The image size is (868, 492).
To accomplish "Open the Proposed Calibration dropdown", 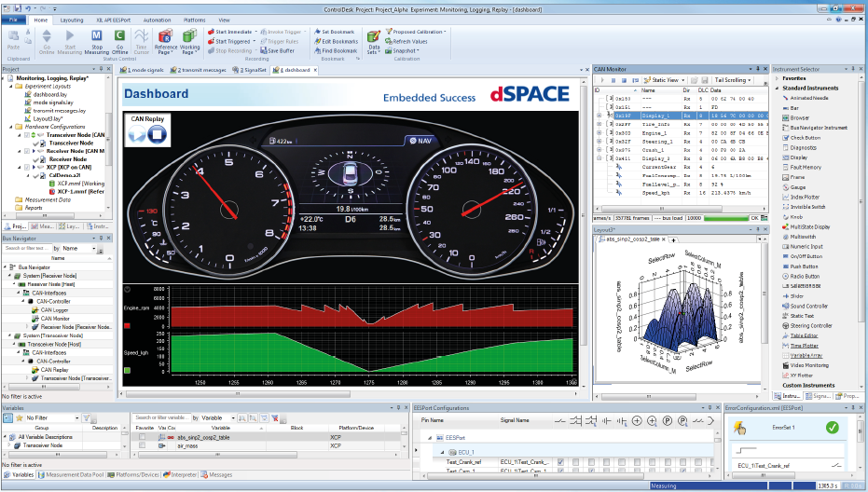I will click(x=445, y=32).
